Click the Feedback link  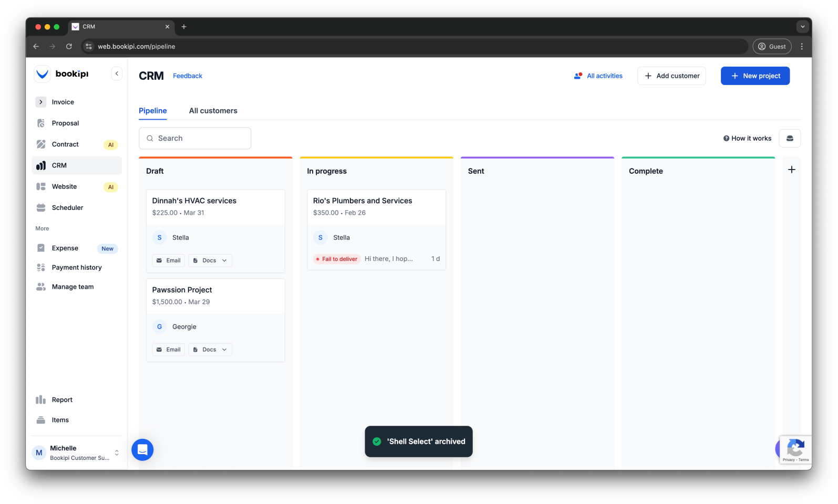[188, 76]
